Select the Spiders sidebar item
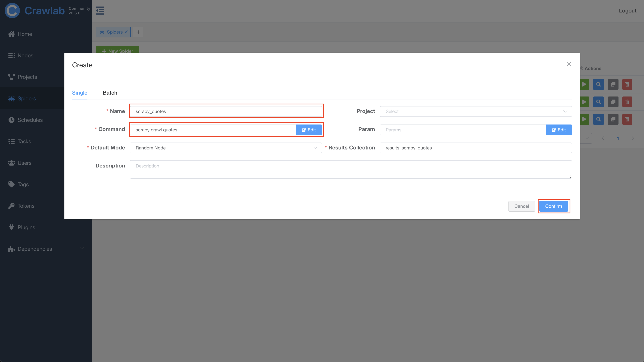This screenshot has width=644, height=362. tap(46, 99)
